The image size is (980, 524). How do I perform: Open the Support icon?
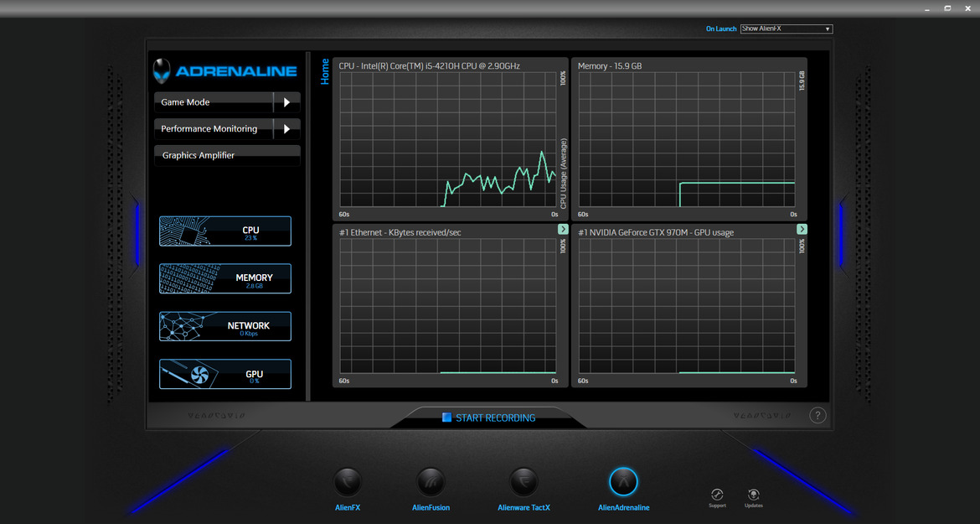pos(718,497)
